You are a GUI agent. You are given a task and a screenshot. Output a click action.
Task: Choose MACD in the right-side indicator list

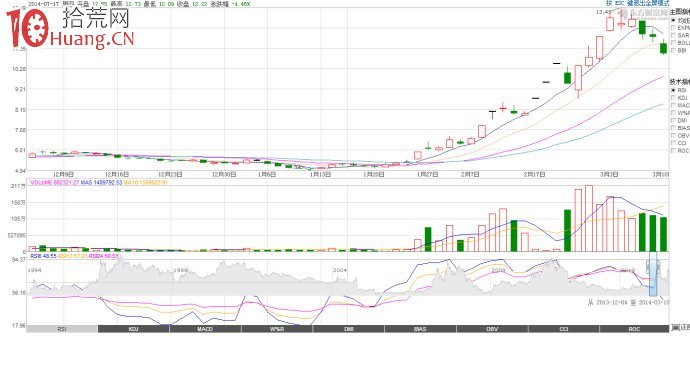pos(673,105)
